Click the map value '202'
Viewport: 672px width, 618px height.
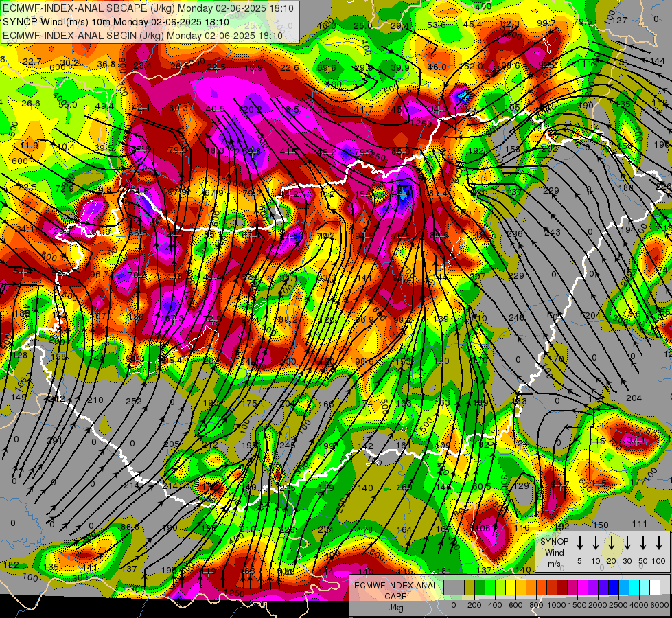pyautogui.click(x=548, y=148)
